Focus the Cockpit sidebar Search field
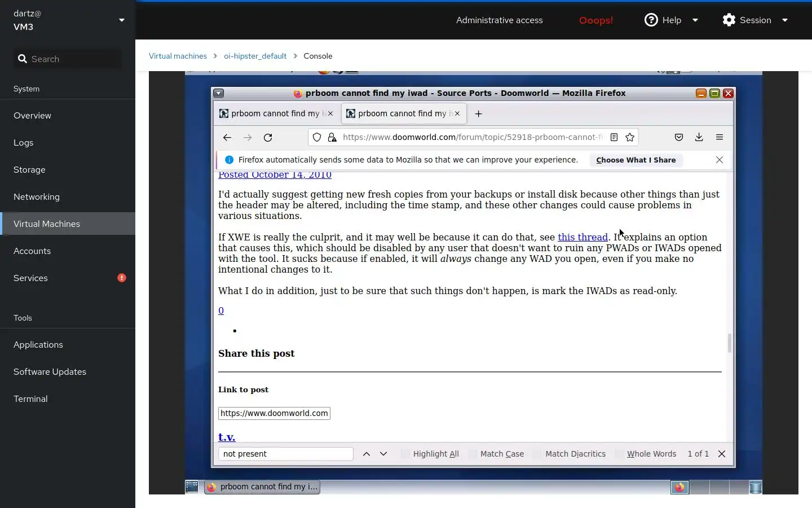The image size is (812, 508). [68, 59]
